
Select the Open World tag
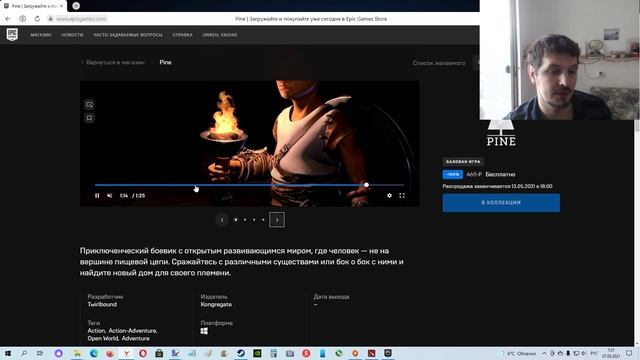click(x=103, y=338)
